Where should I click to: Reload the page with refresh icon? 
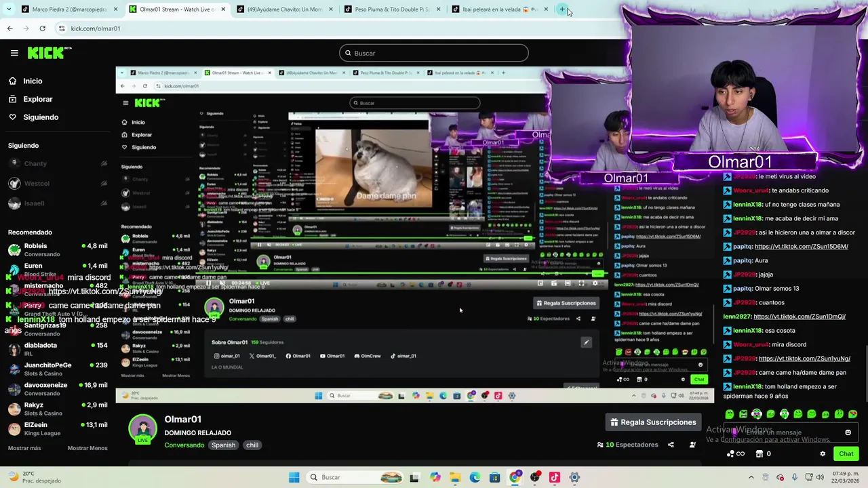(42, 28)
